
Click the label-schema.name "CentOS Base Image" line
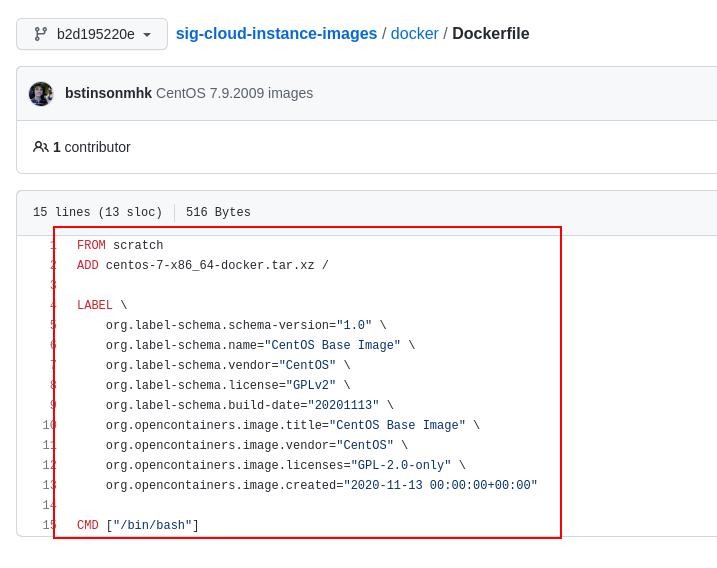coord(260,345)
